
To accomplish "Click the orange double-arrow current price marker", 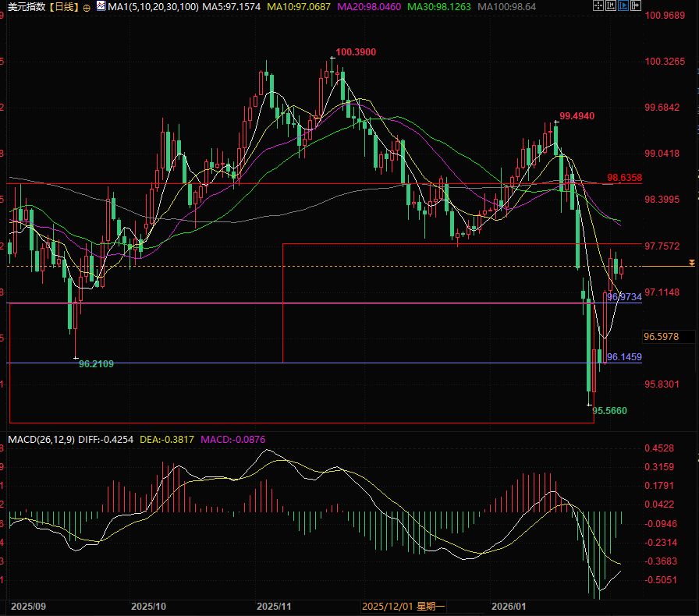I will (x=691, y=264).
